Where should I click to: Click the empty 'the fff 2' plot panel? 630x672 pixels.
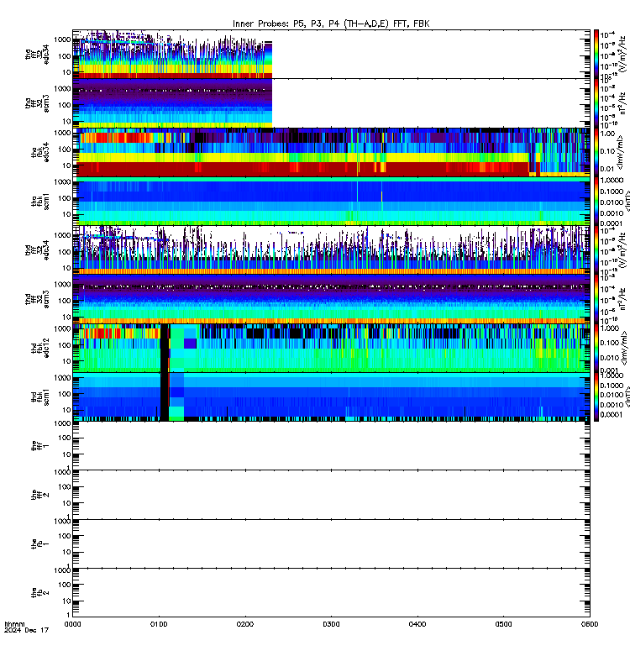point(331,495)
